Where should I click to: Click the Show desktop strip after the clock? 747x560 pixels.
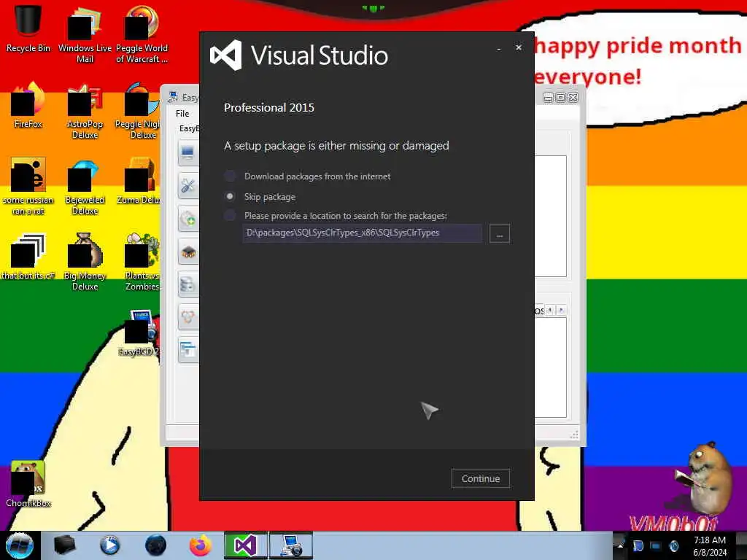(x=742, y=545)
